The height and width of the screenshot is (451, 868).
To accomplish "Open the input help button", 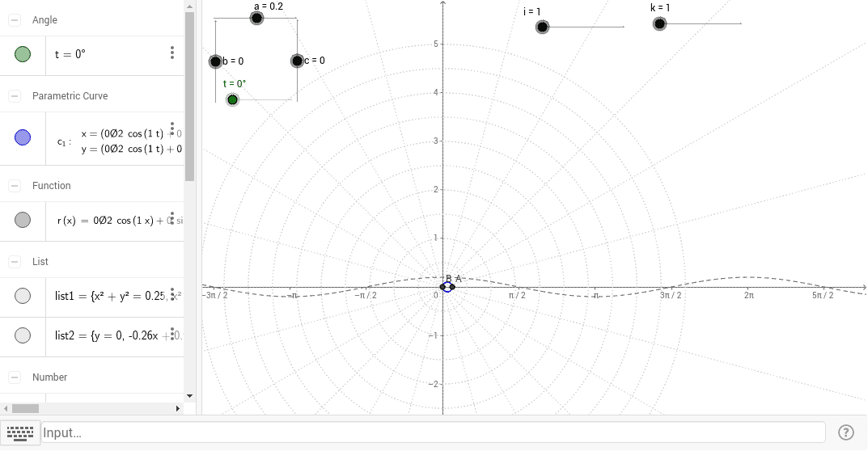I will pos(846,432).
